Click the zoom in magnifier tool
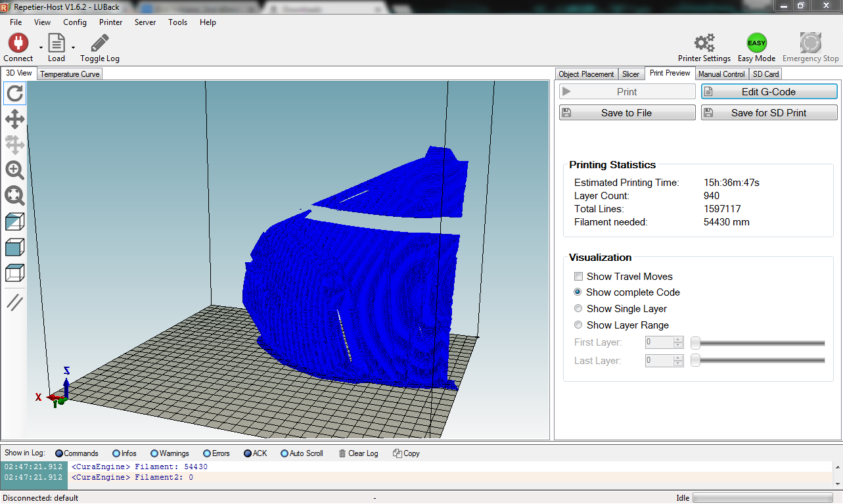This screenshot has height=504, width=843. pos(15,170)
